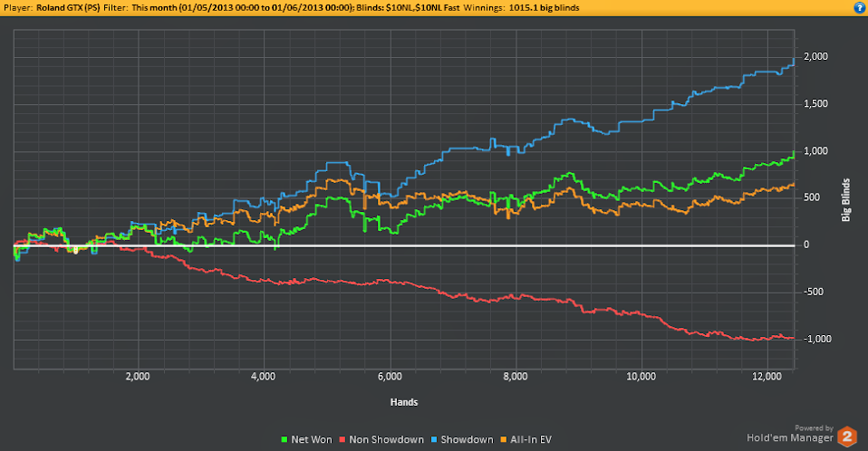Image resolution: width=868 pixels, height=451 pixels.
Task: Click the 1,500 big blinds axis label
Action: (x=816, y=103)
